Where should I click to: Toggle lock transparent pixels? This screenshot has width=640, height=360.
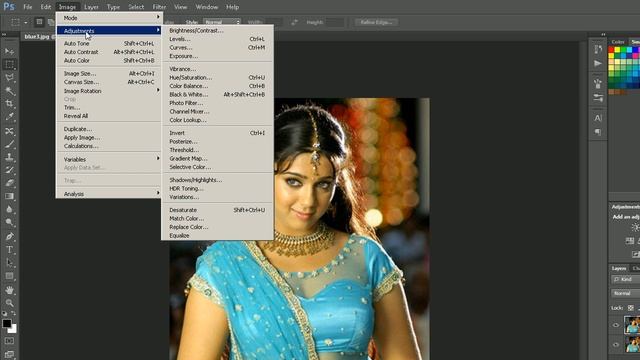631,308
